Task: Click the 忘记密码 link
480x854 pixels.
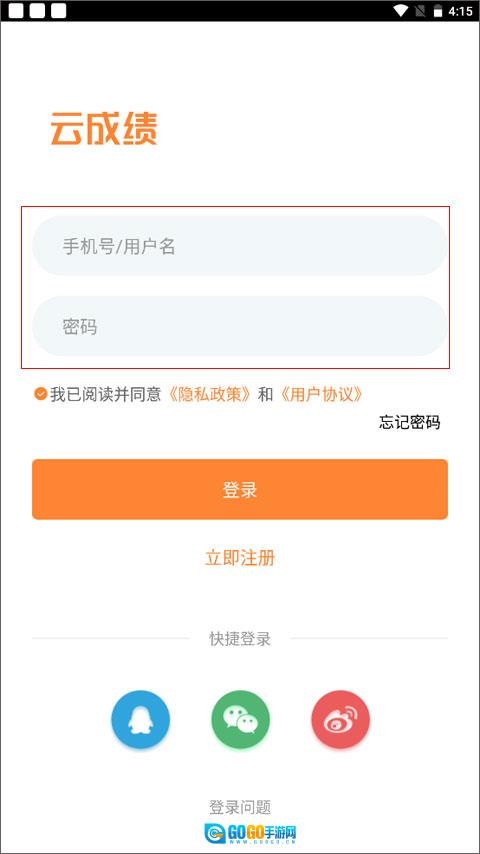Action: pos(410,422)
